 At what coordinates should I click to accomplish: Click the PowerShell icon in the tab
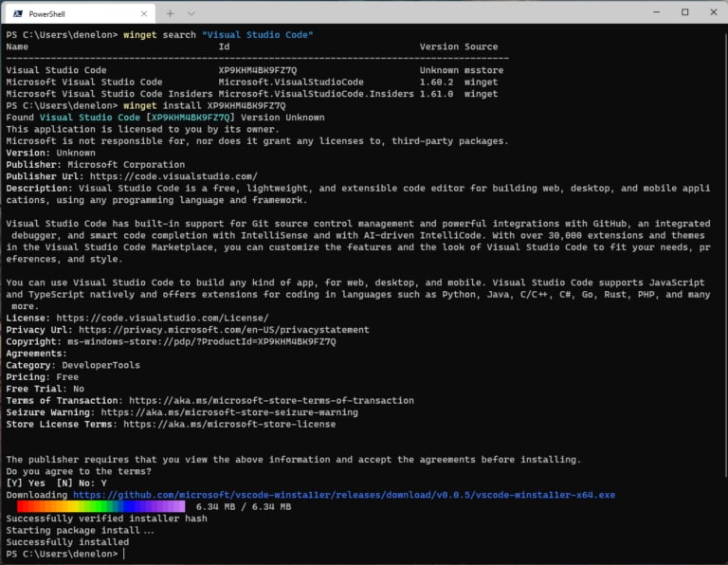[x=18, y=14]
